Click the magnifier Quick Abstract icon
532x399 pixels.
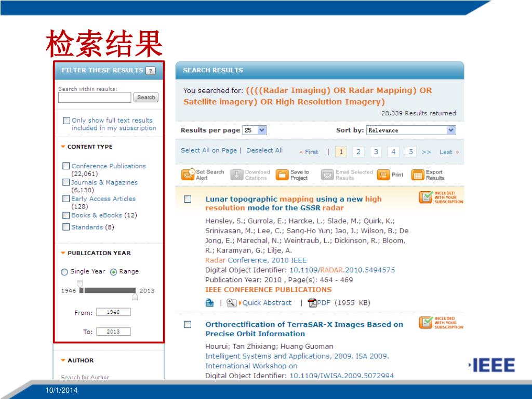coord(231,303)
